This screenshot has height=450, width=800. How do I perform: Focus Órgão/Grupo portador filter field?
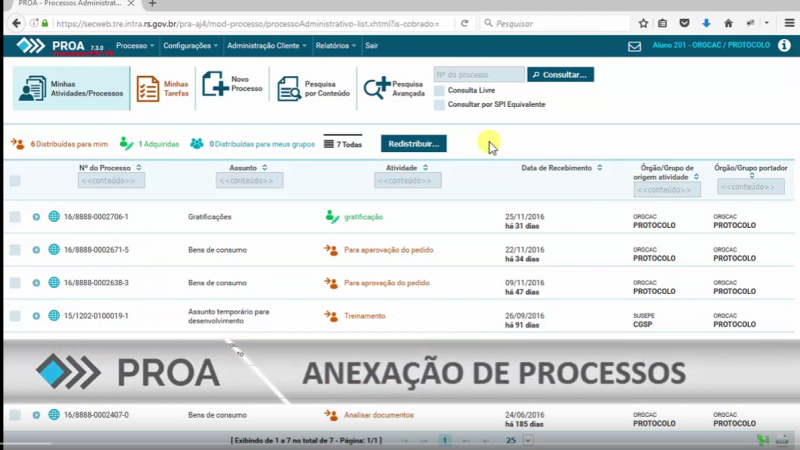751,187
